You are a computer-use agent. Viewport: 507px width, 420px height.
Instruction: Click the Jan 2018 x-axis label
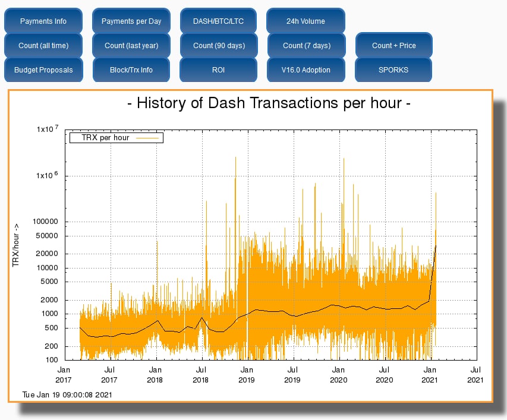[155, 375]
